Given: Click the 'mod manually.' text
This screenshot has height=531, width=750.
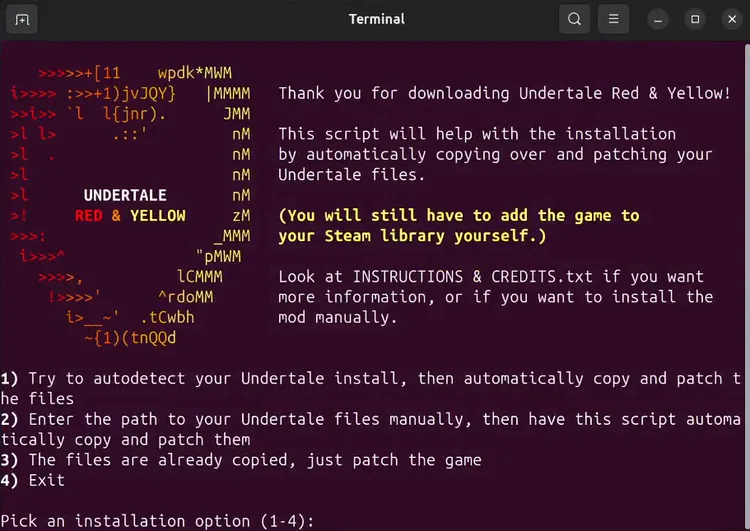Looking at the screenshot, I should click(338, 318).
